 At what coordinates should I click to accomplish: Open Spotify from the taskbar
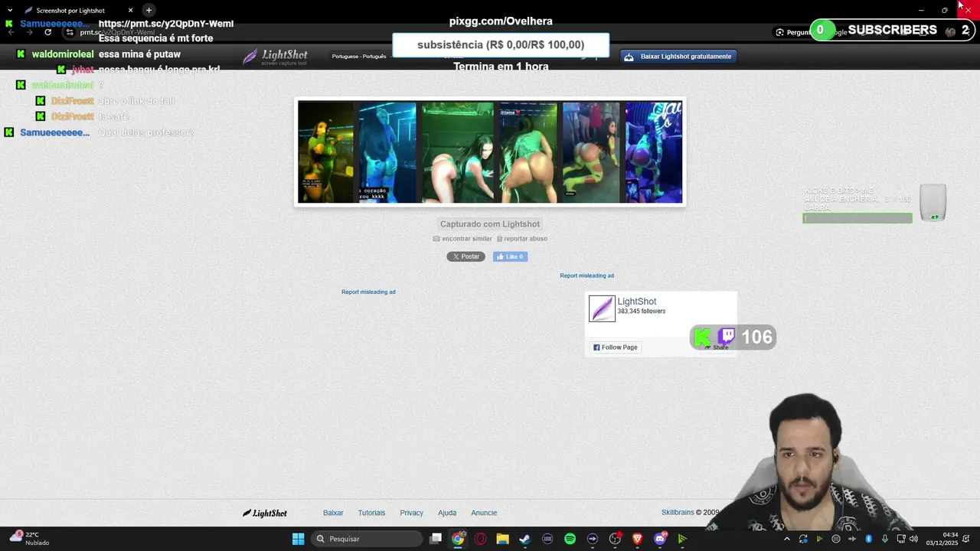click(570, 539)
